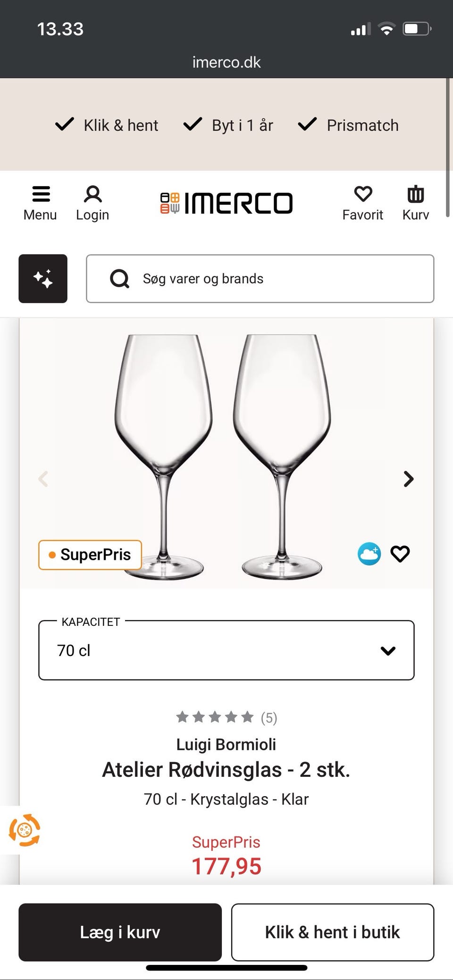Tap the Klik & hent benefit item
The image size is (453, 980).
(107, 125)
